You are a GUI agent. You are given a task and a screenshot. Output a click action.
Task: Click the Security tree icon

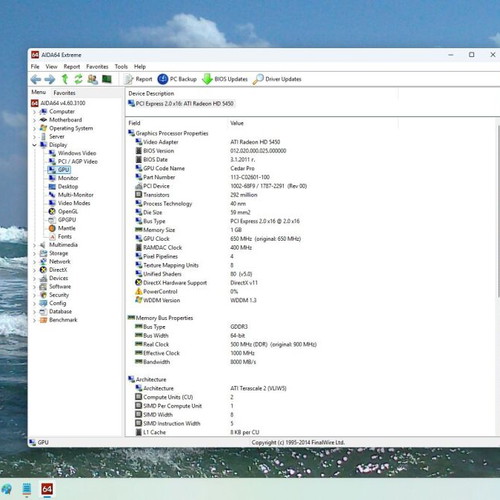[x=43, y=295]
